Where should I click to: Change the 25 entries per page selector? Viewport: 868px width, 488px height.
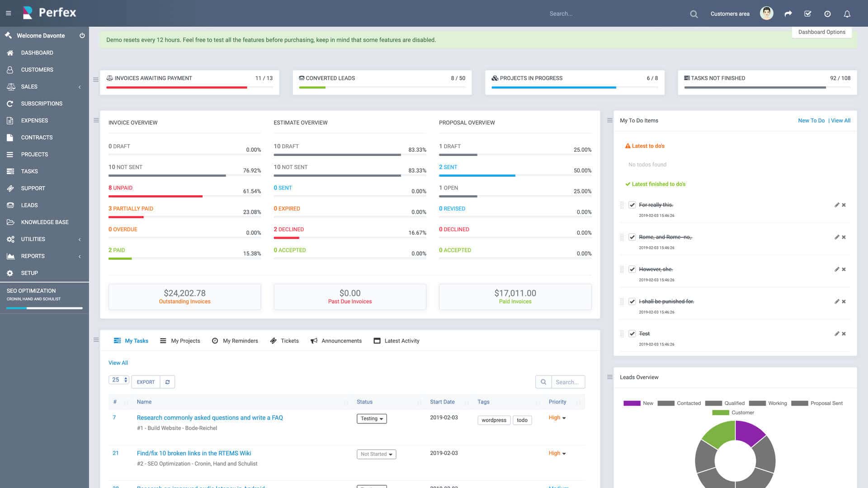click(x=119, y=380)
